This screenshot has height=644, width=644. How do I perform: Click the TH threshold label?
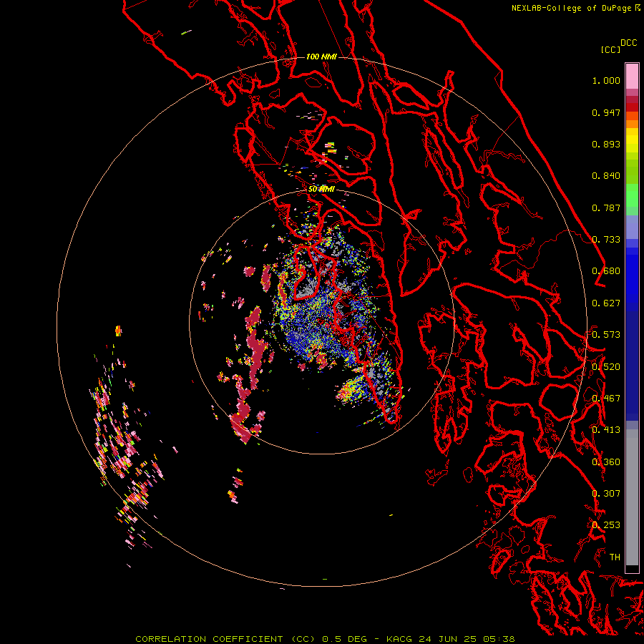(615, 557)
